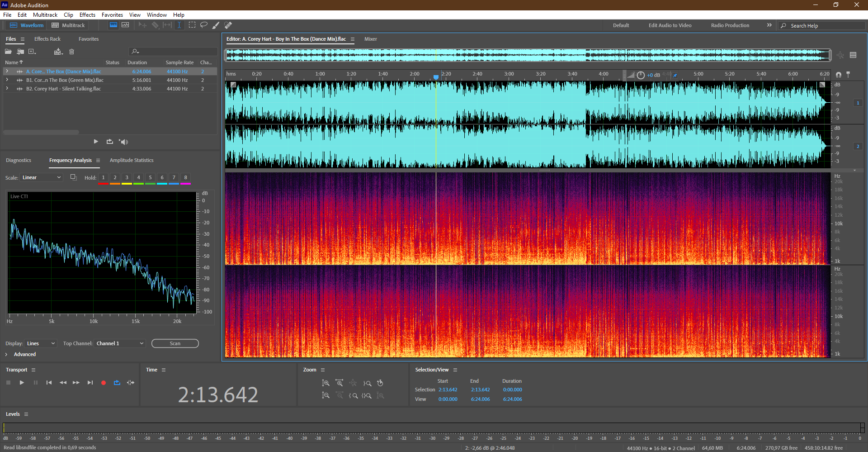This screenshot has width=868, height=452.
Task: Open the Favorites menu
Action: 112,15
